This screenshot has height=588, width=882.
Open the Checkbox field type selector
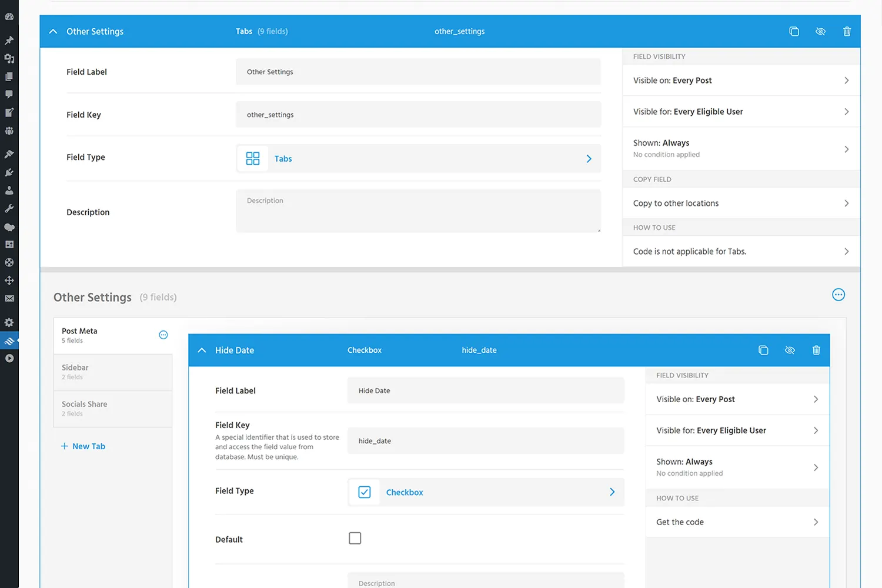pyautogui.click(x=486, y=493)
